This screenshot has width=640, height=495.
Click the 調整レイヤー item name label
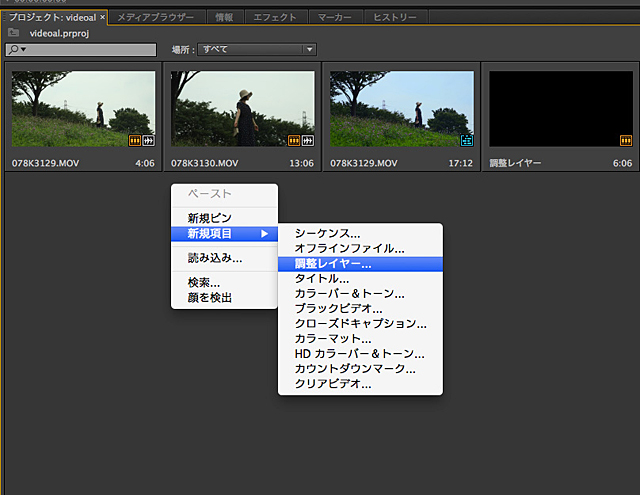point(515,163)
